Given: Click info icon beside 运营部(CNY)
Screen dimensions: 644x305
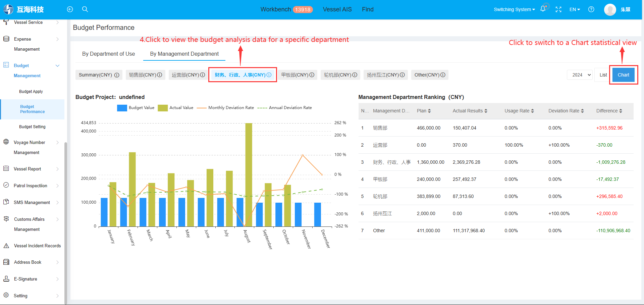Looking at the screenshot, I should [203, 75].
